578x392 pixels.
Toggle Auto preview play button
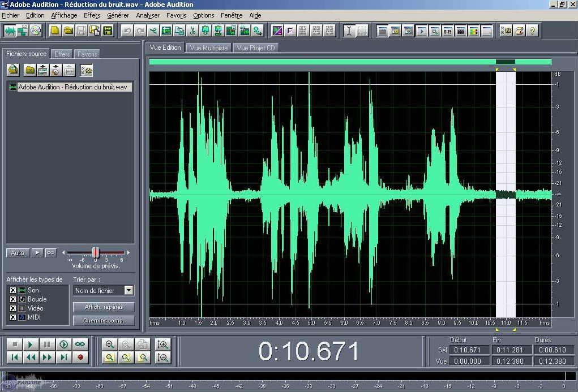[18, 253]
